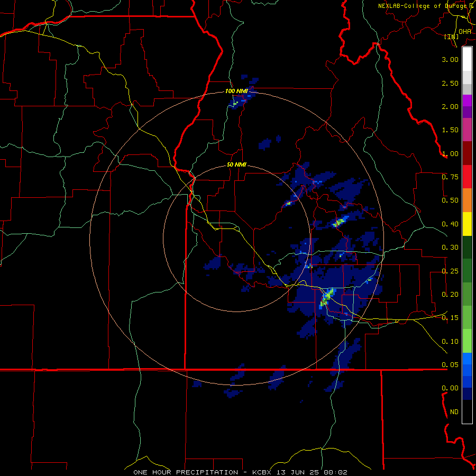Click the OHA product label
The image size is (476, 476).
465,32
